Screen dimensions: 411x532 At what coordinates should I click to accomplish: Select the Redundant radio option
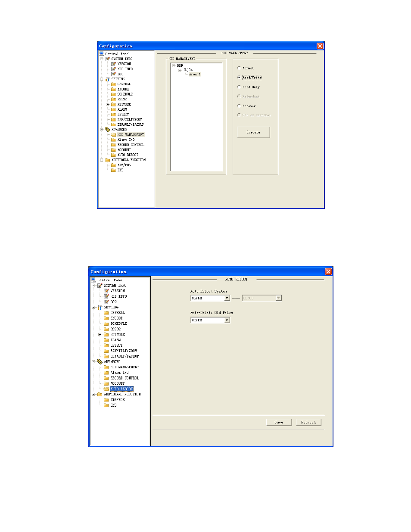coord(239,96)
